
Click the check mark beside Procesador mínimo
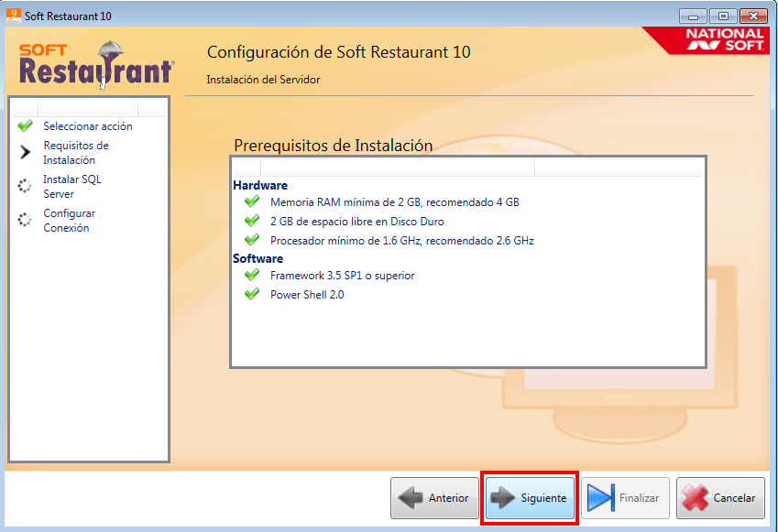coord(252,240)
